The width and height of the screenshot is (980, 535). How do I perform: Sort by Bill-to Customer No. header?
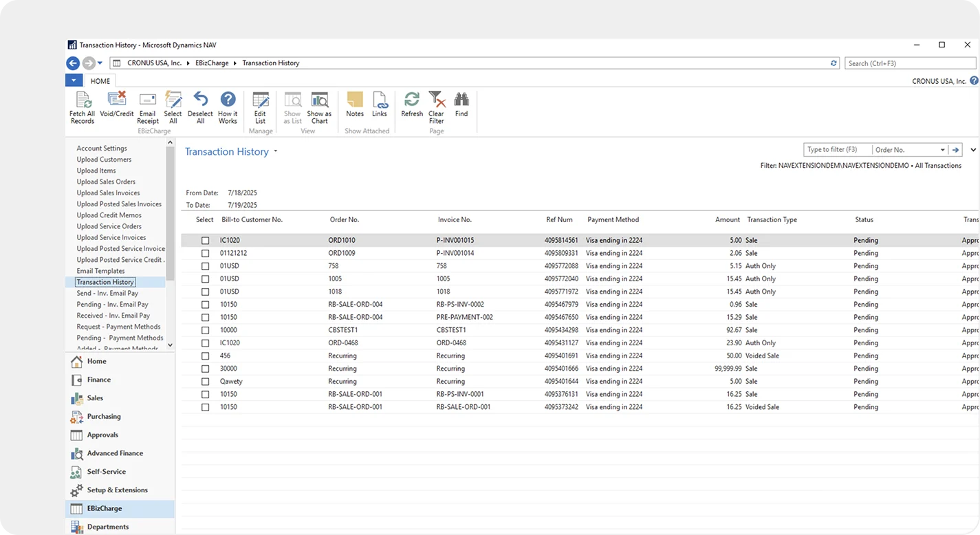click(x=252, y=220)
